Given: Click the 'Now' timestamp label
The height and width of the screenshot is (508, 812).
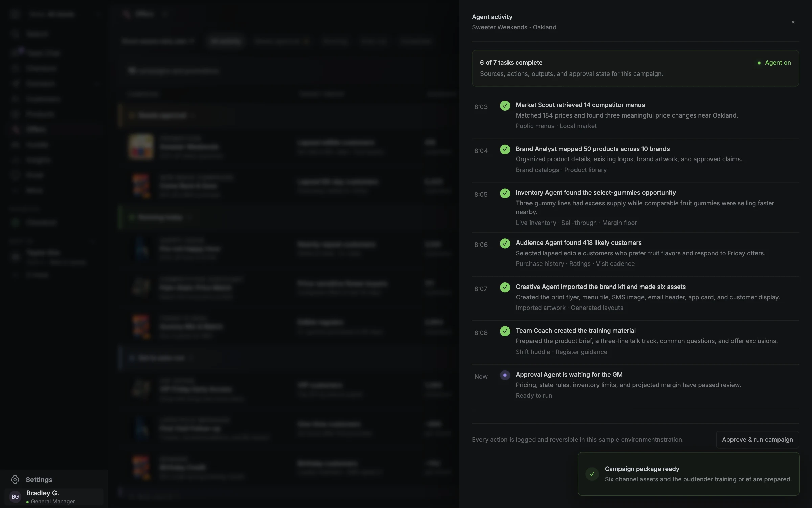Looking at the screenshot, I should click(x=481, y=377).
